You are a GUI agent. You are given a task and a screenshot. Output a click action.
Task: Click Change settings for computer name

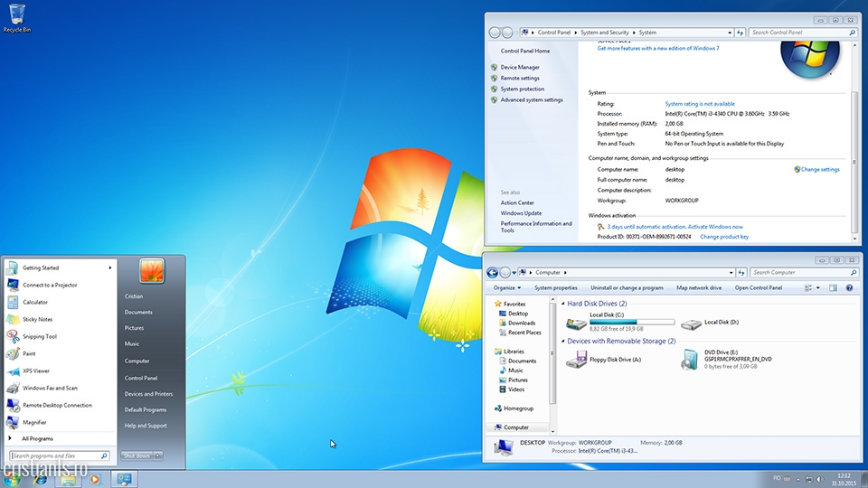pyautogui.click(x=820, y=169)
